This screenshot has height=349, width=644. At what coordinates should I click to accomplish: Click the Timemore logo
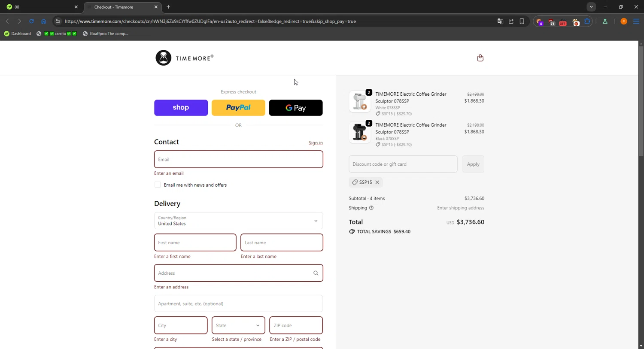click(x=184, y=58)
